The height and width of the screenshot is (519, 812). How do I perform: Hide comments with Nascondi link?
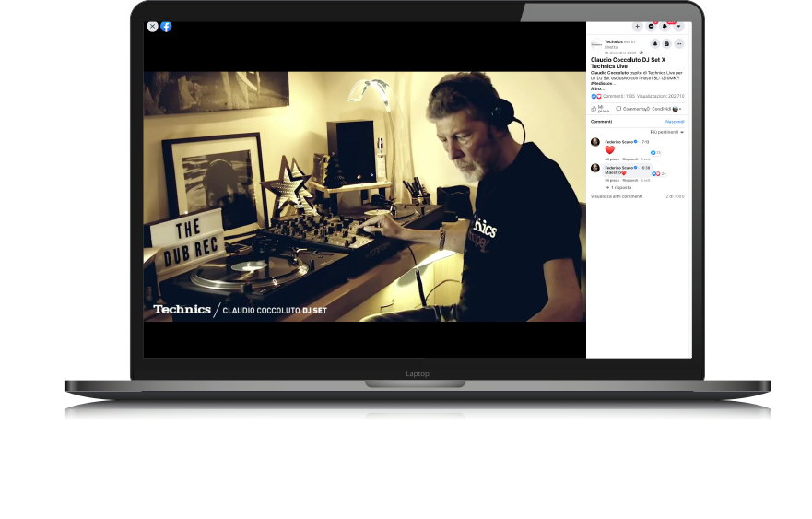675,122
